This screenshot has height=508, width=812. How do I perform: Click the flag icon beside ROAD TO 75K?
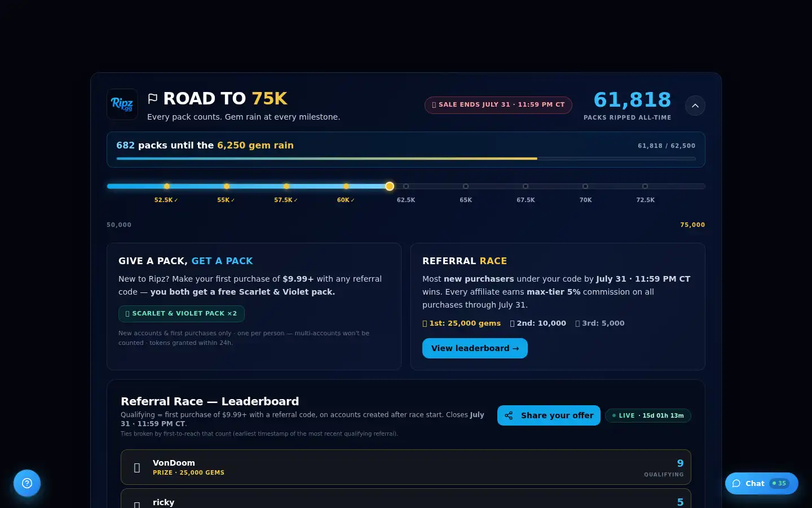pyautogui.click(x=152, y=99)
